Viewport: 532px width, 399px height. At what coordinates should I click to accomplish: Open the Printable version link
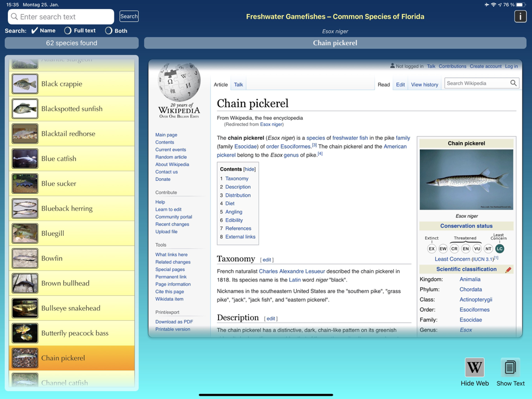point(173,329)
